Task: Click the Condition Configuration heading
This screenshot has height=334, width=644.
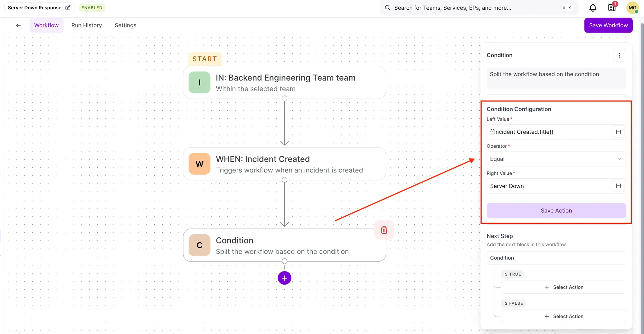Action: [x=519, y=109]
